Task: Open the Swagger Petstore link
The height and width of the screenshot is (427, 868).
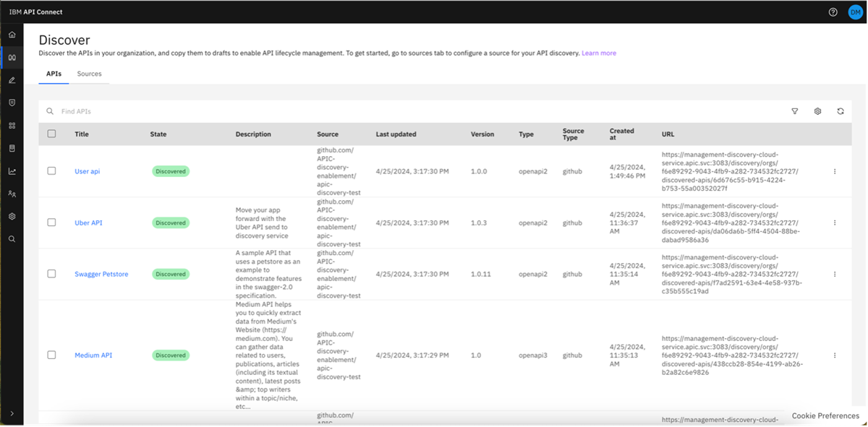Action: [x=101, y=274]
